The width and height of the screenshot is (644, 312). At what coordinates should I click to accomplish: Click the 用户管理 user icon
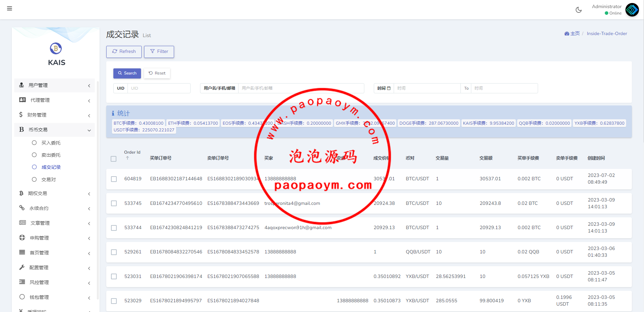pyautogui.click(x=22, y=85)
